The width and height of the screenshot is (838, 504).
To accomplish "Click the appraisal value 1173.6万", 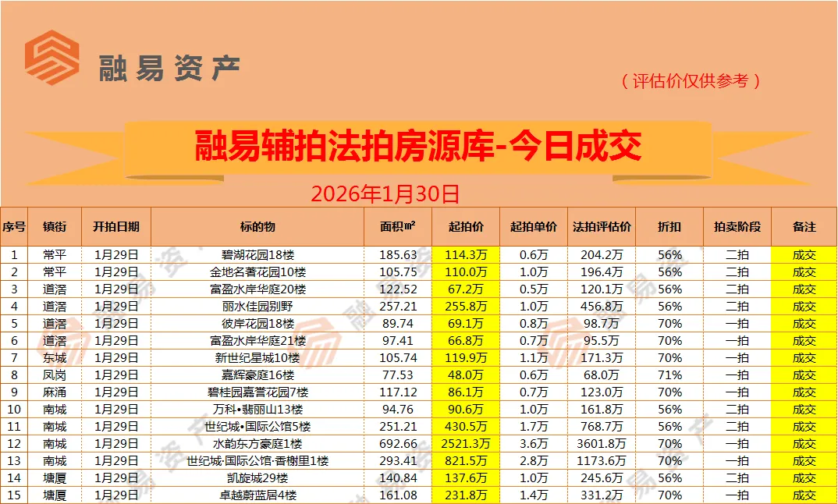I will pyautogui.click(x=602, y=461).
